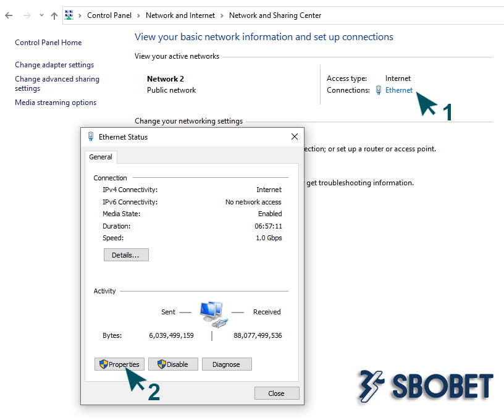This screenshot has width=504, height=420.
Task: Open the Ethernet connection link
Action: point(399,90)
